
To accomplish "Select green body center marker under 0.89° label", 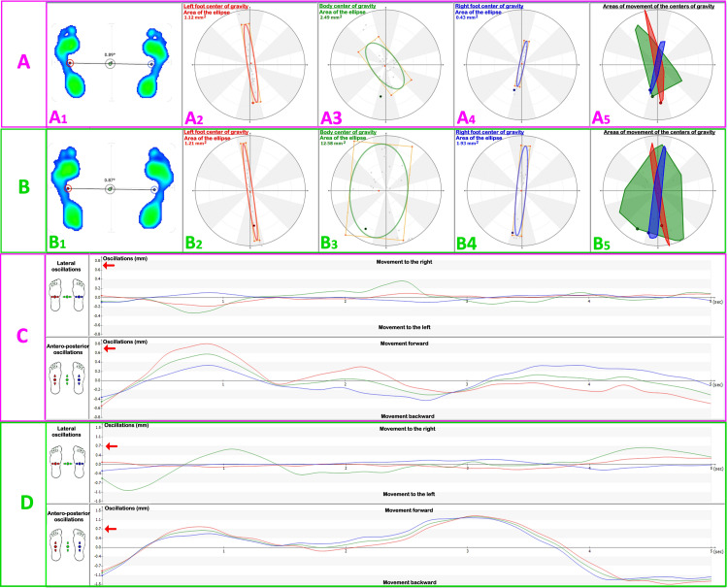I will coord(111,64).
